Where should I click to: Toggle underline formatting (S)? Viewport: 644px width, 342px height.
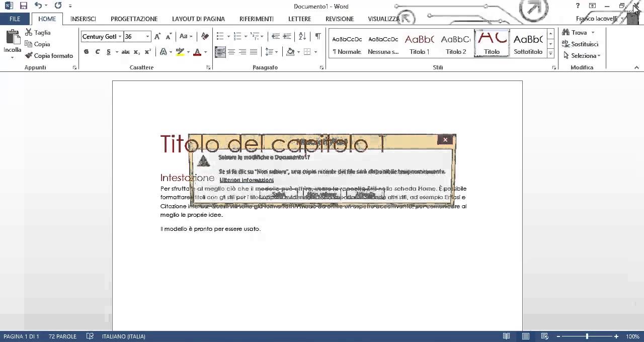[x=109, y=52]
